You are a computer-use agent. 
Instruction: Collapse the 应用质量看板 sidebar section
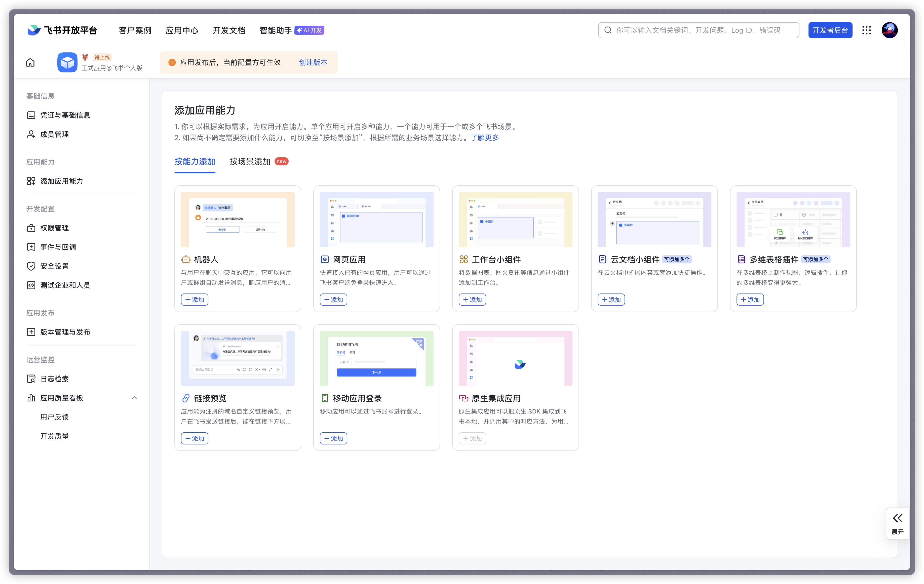[134, 398]
